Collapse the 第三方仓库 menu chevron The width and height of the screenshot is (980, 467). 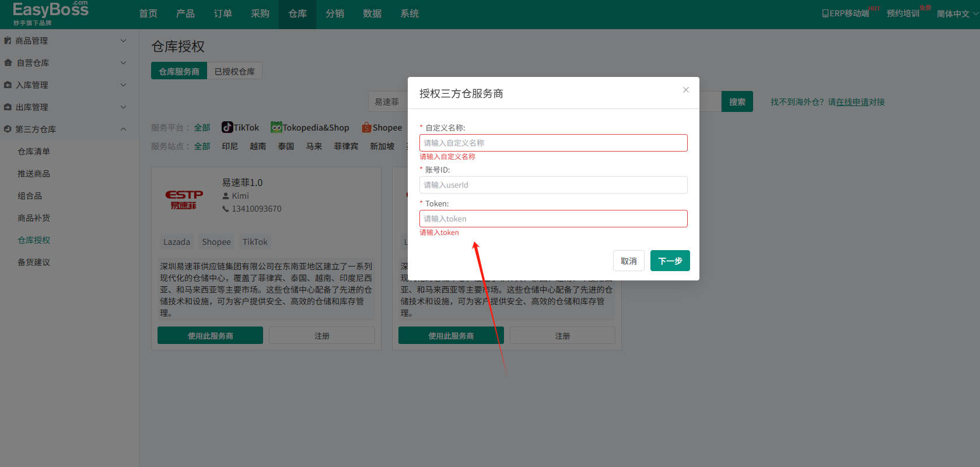click(x=123, y=129)
